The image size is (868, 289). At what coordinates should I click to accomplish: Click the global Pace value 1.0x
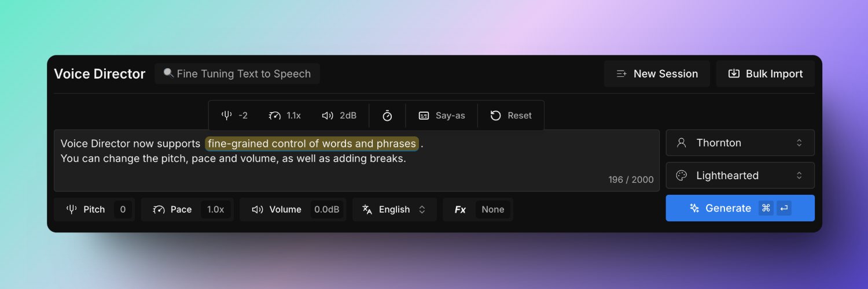[216, 209]
